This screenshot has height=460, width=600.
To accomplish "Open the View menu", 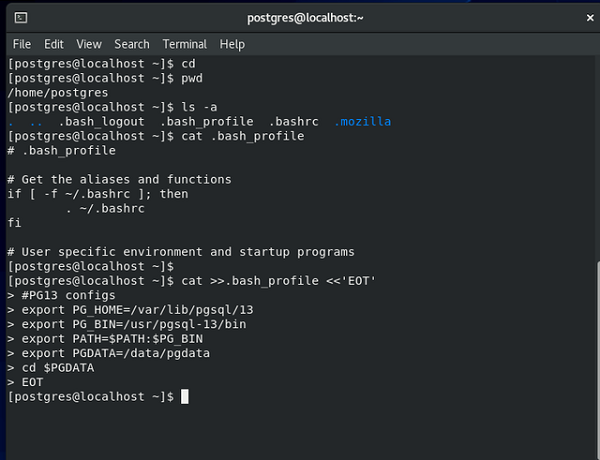I will click(x=89, y=44).
